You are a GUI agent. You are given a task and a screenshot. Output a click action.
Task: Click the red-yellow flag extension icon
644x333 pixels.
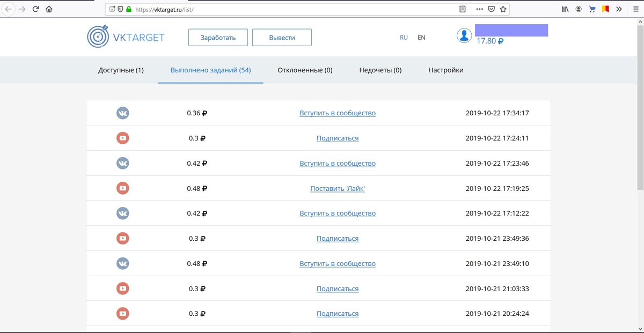[605, 9]
